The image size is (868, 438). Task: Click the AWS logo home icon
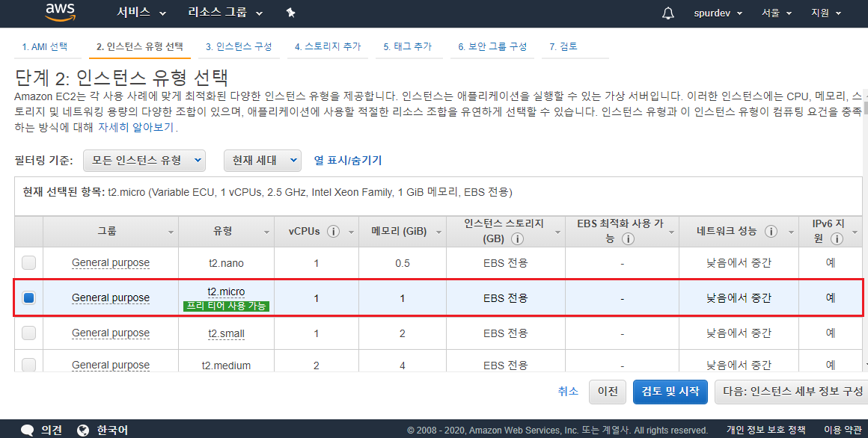coord(61,13)
